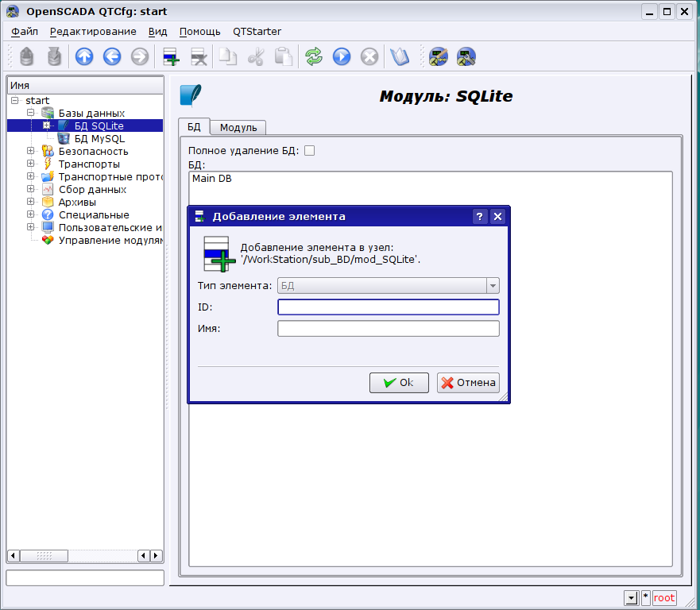
Task: Open the Редактирование menu
Action: [x=92, y=31]
